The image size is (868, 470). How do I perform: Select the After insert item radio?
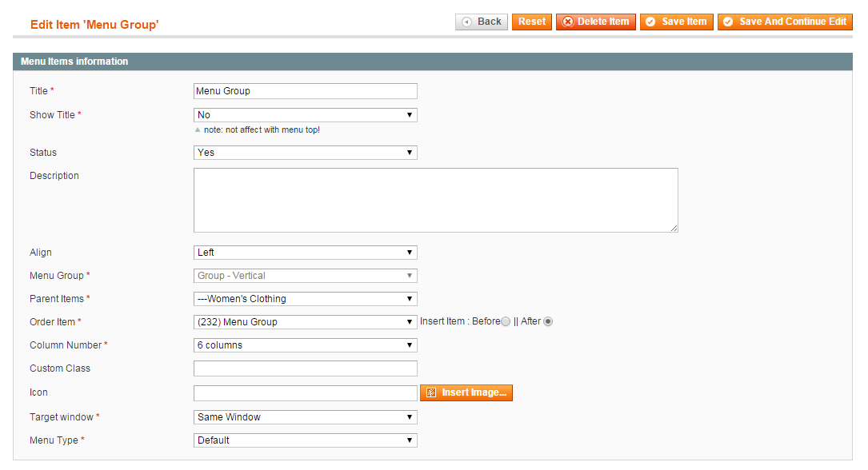548,321
